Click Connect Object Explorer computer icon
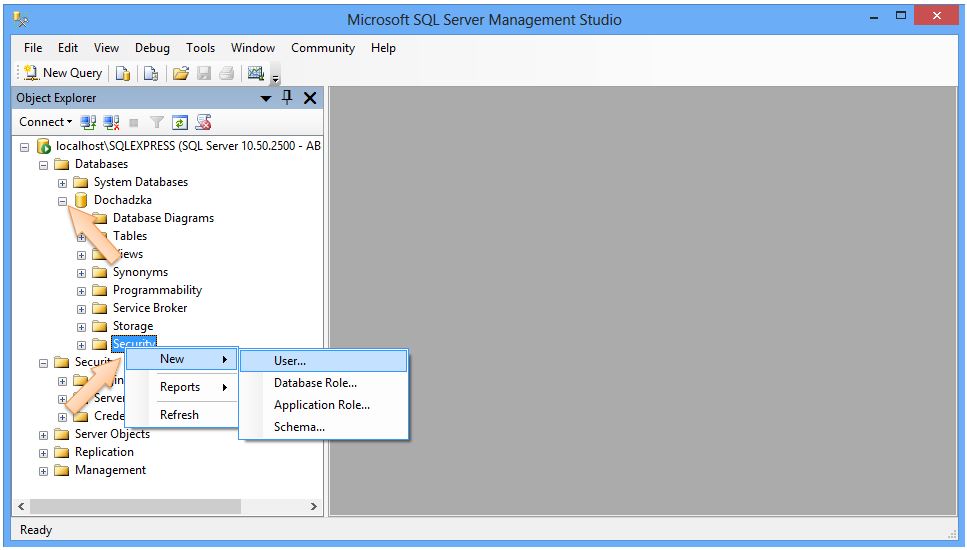This screenshot has height=550, width=967. pos(88,122)
